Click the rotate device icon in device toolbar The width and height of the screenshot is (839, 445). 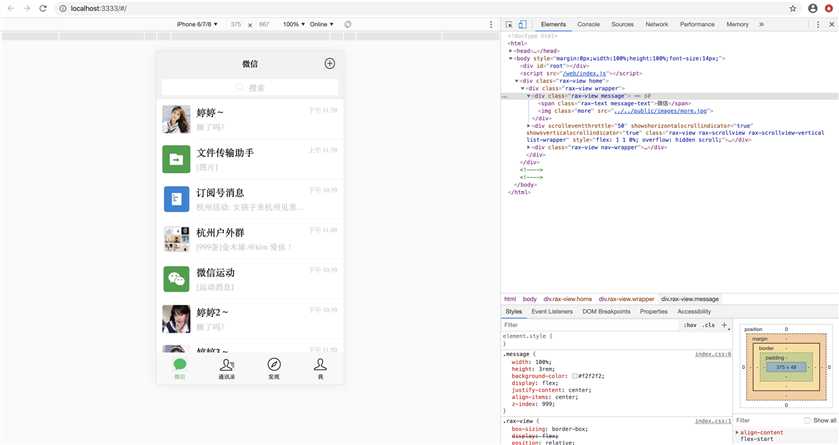pyautogui.click(x=348, y=25)
